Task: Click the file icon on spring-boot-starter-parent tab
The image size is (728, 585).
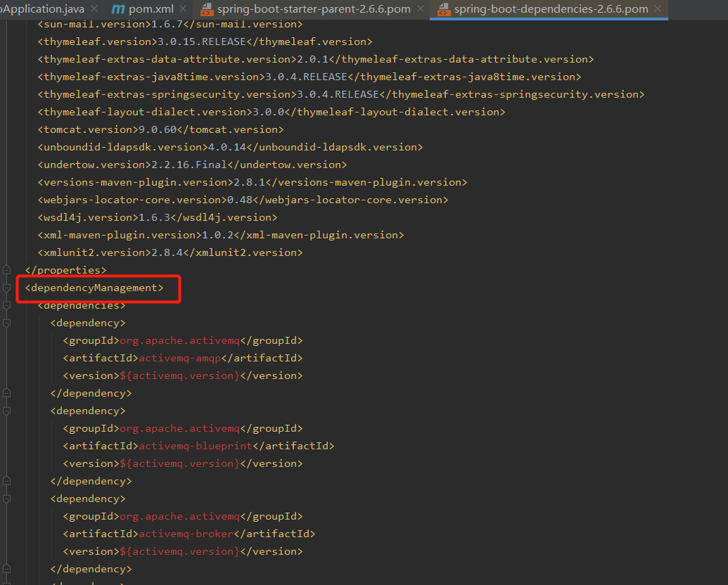Action: pyautogui.click(x=207, y=9)
